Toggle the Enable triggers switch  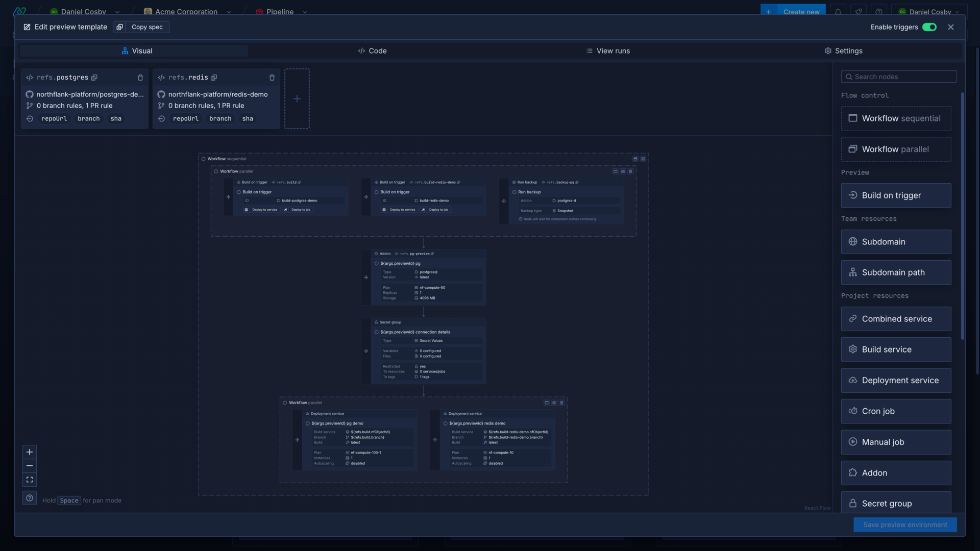coord(929,27)
